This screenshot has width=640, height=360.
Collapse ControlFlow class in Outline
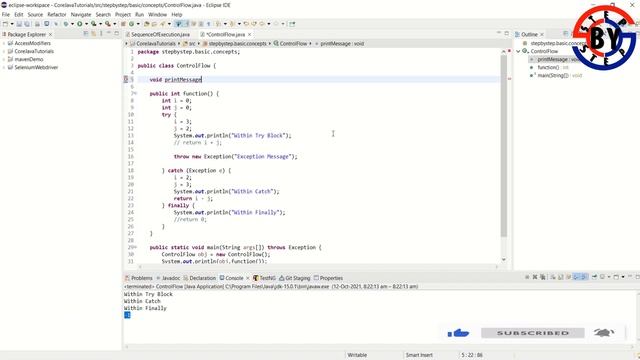point(518,51)
